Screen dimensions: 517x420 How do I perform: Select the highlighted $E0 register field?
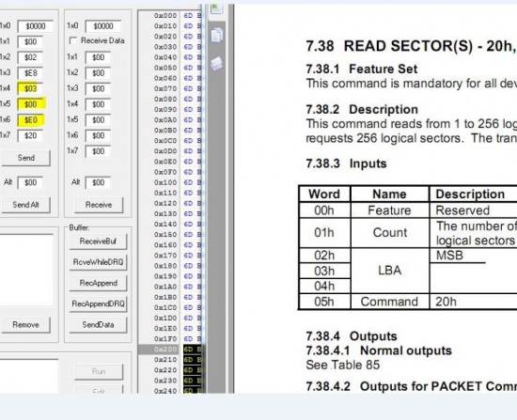click(31, 120)
